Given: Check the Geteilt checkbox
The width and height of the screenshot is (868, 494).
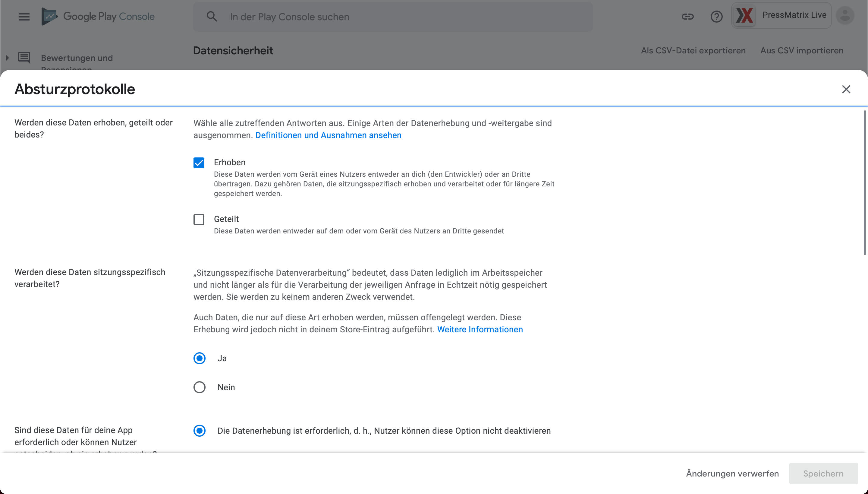Looking at the screenshot, I should tap(199, 220).
